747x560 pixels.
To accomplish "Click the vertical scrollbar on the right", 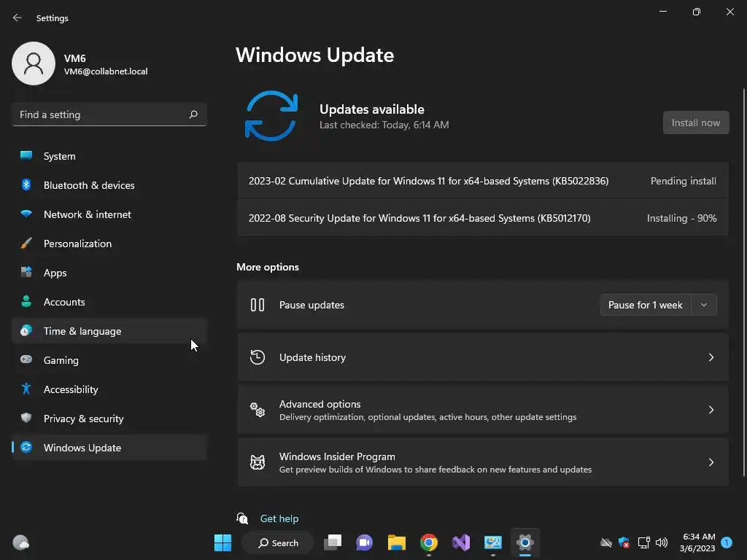I will (x=743, y=282).
